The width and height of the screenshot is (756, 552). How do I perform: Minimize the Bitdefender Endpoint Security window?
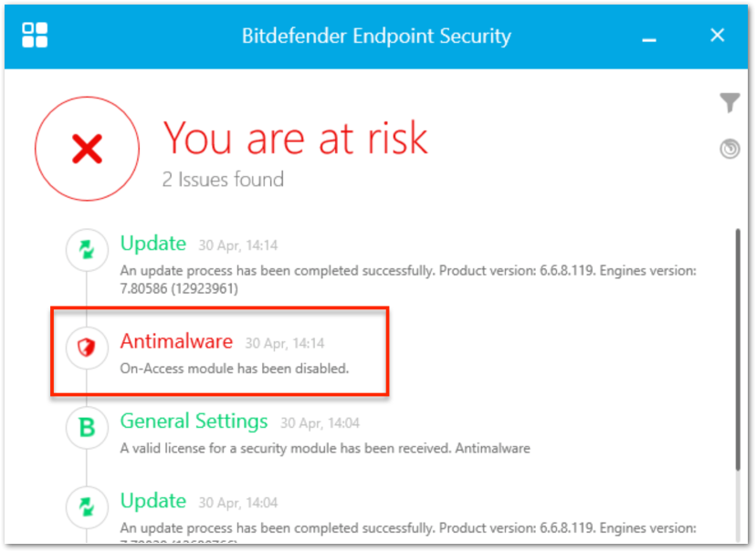648,37
